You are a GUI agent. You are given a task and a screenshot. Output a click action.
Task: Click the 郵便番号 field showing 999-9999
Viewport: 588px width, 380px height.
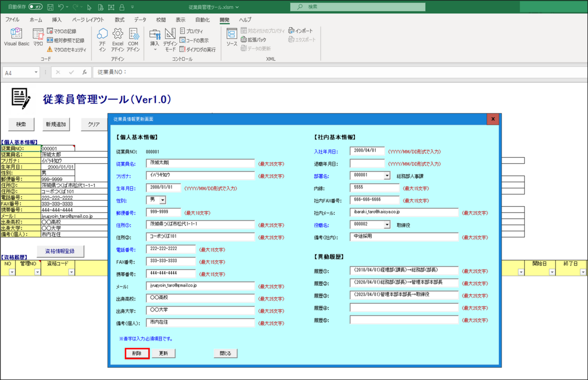click(x=163, y=212)
